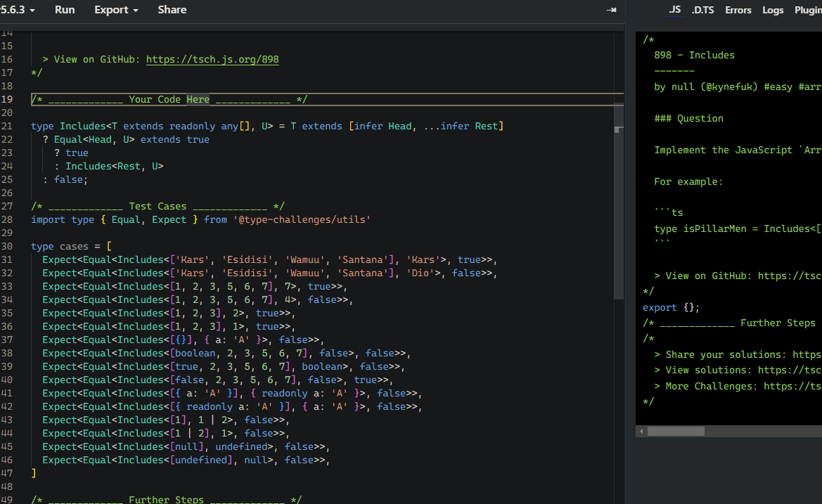
Task: Switch to the .JS output tab
Action: coord(674,10)
